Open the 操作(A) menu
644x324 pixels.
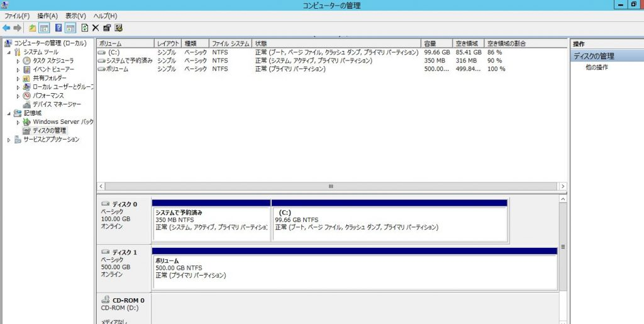(47, 16)
